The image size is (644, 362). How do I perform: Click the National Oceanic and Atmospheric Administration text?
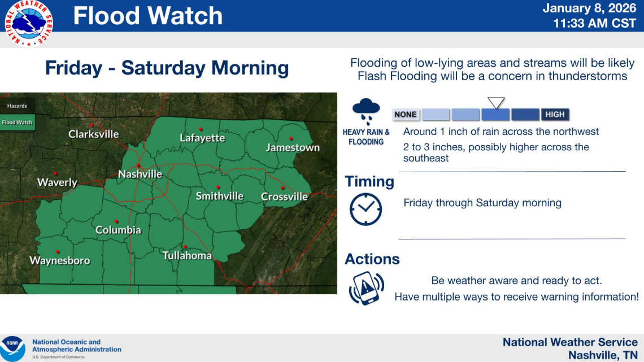click(x=76, y=346)
